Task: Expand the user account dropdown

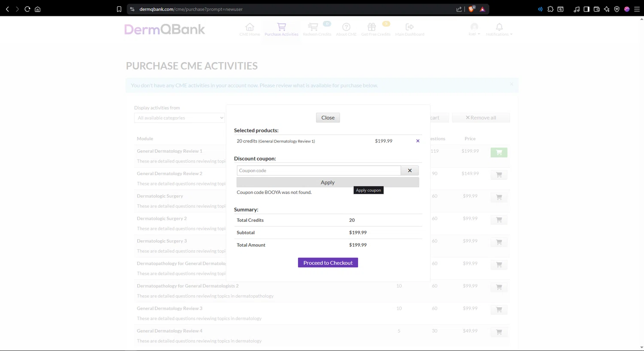Action: point(474,29)
